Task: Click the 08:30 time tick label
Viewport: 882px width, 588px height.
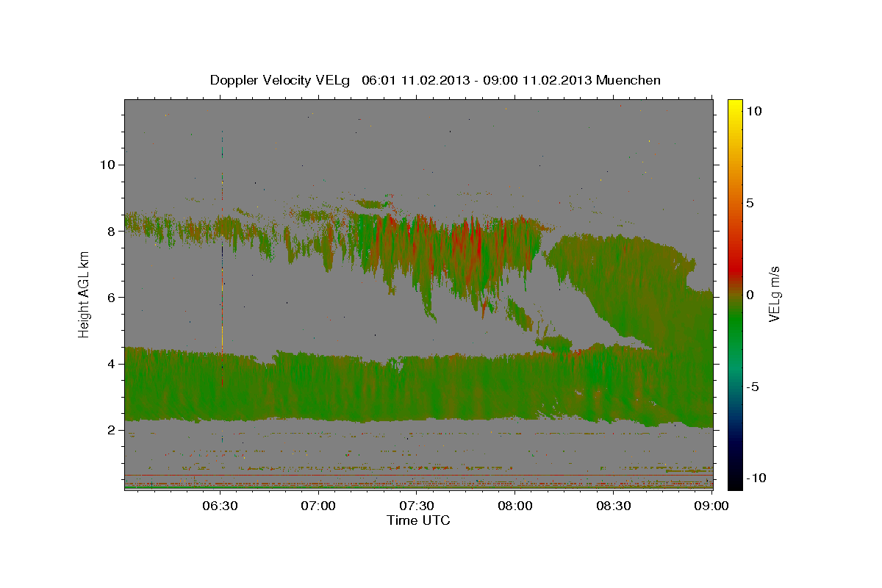Action: tap(614, 506)
